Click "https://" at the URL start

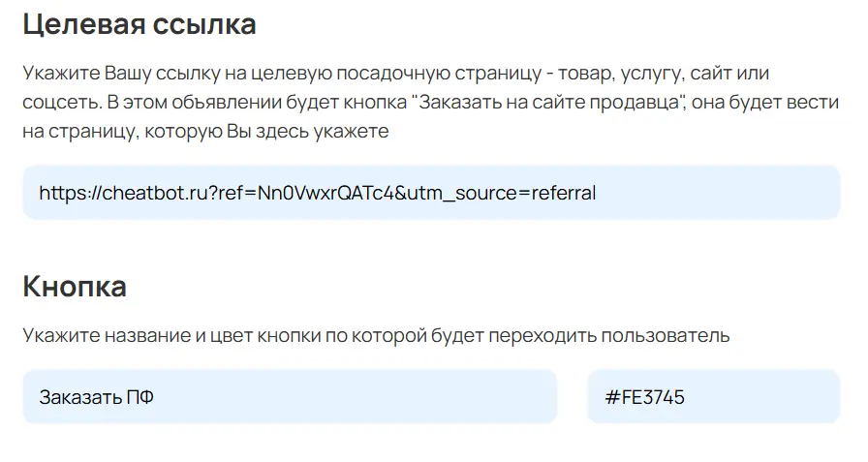(69, 193)
